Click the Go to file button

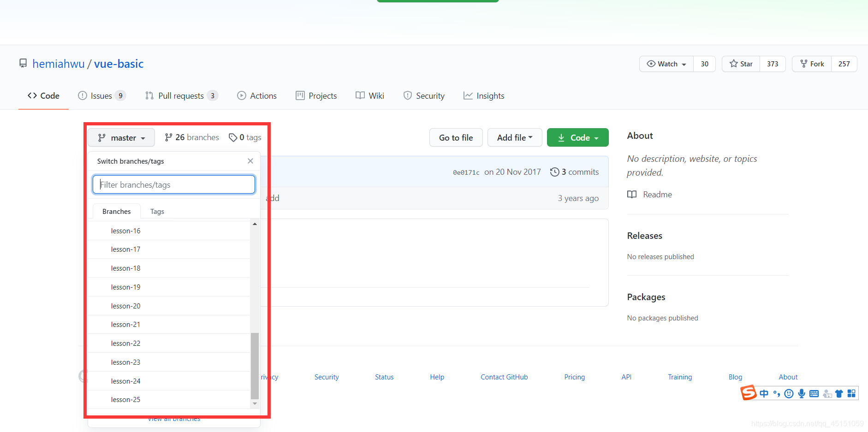tap(456, 137)
